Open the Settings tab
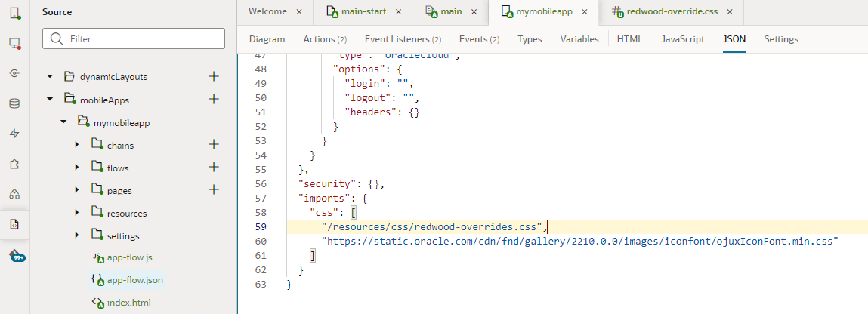 [x=781, y=39]
